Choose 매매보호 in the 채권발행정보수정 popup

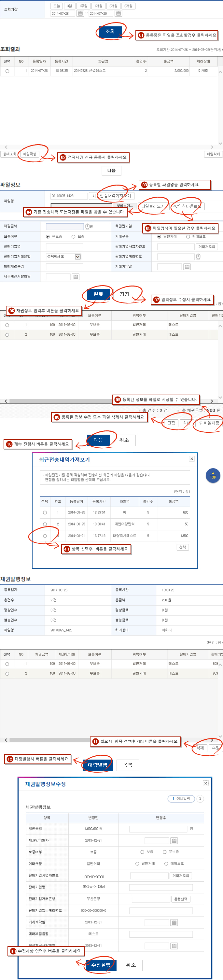[166, 863]
